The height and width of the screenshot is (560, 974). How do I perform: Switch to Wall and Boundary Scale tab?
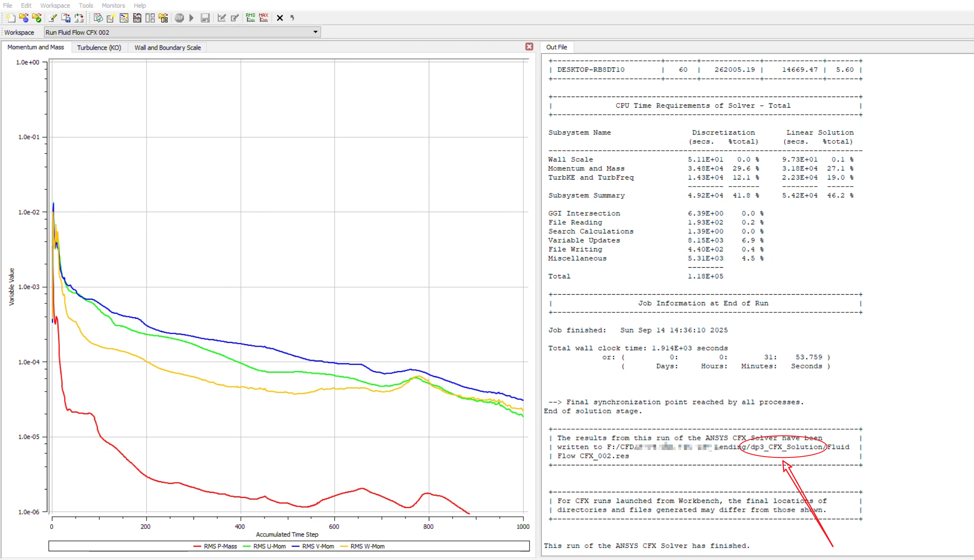pyautogui.click(x=167, y=47)
